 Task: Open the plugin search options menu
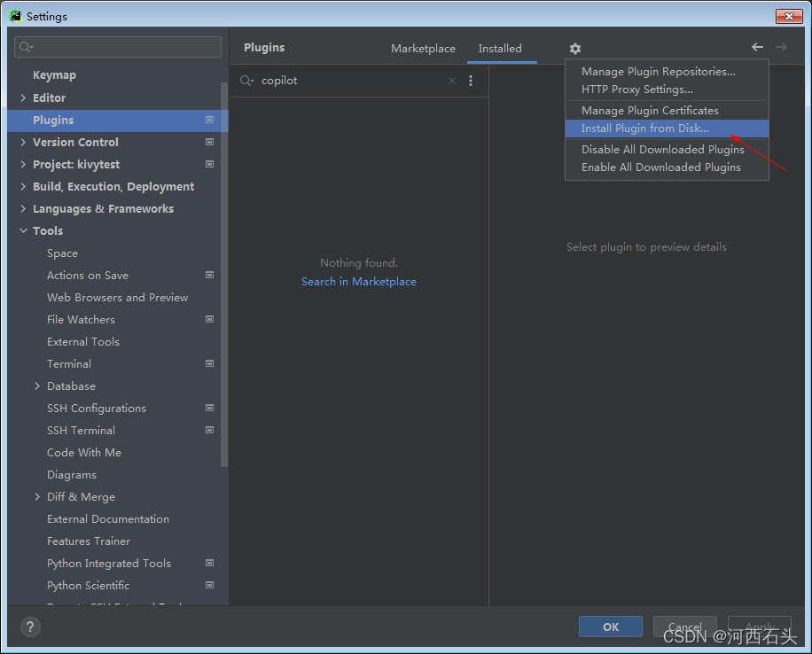tap(470, 81)
